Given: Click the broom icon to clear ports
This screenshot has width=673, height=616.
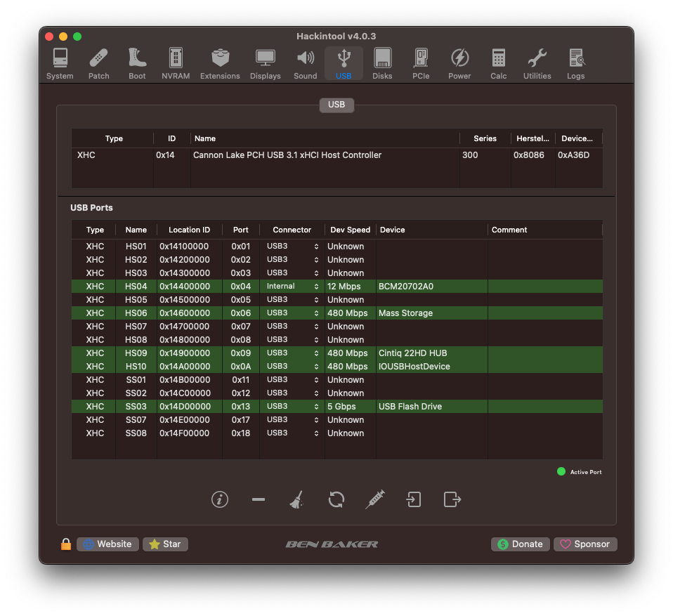Looking at the screenshot, I should 296,499.
